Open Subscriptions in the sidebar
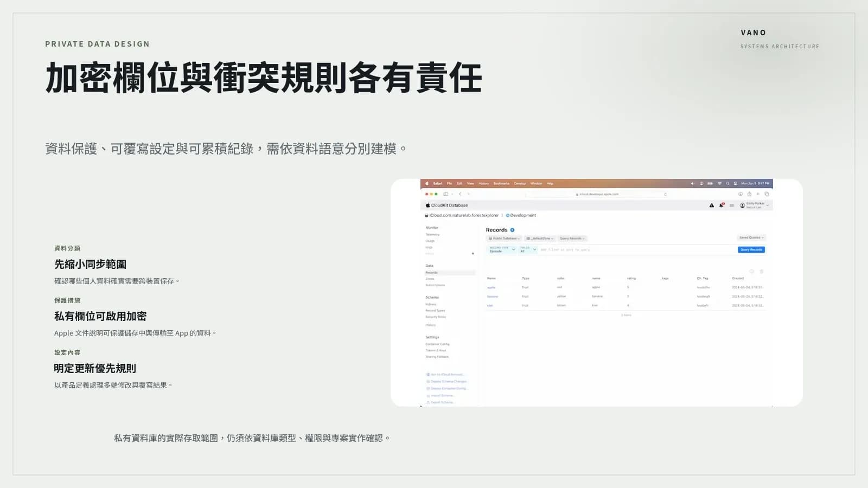This screenshot has width=868, height=488. coord(435,285)
